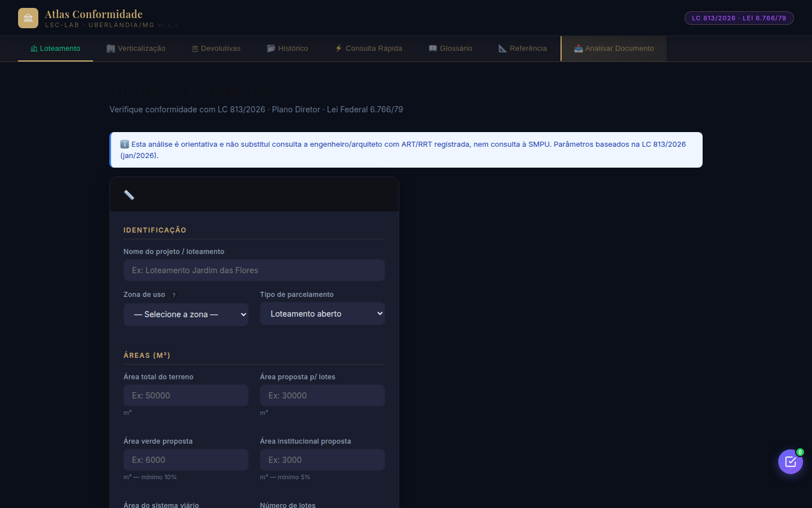Expand the Tipo de parcelamento dropdown
The width and height of the screenshot is (812, 508).
pos(323,314)
